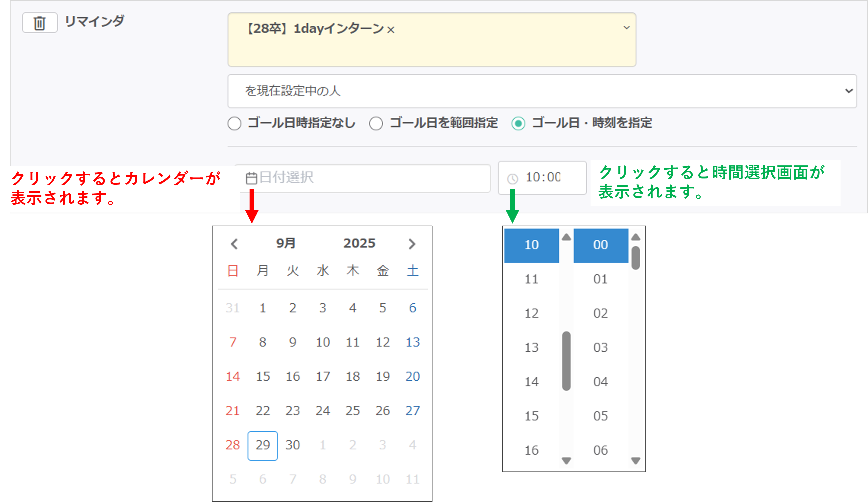
Task: Expand the tag selection dropdown chevron
Action: pos(627,27)
